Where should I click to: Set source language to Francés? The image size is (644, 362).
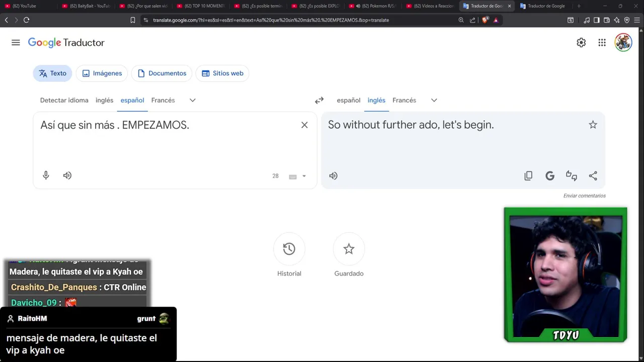[x=163, y=101]
